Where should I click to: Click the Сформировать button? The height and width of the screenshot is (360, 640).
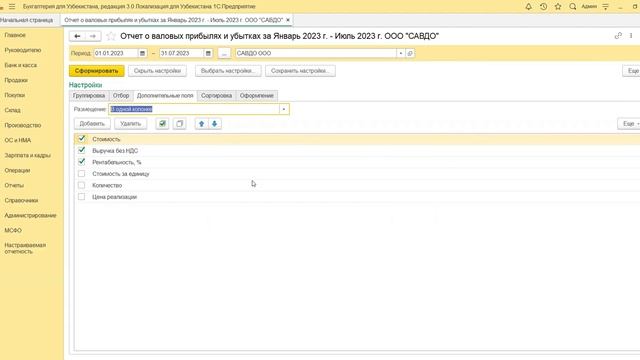click(96, 71)
